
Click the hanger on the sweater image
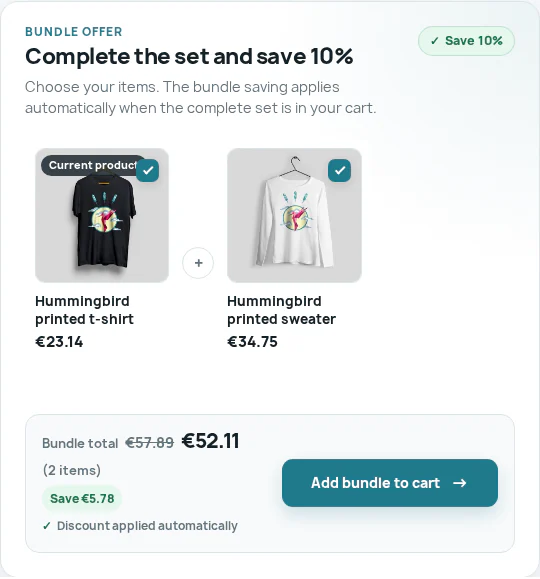coord(294,166)
